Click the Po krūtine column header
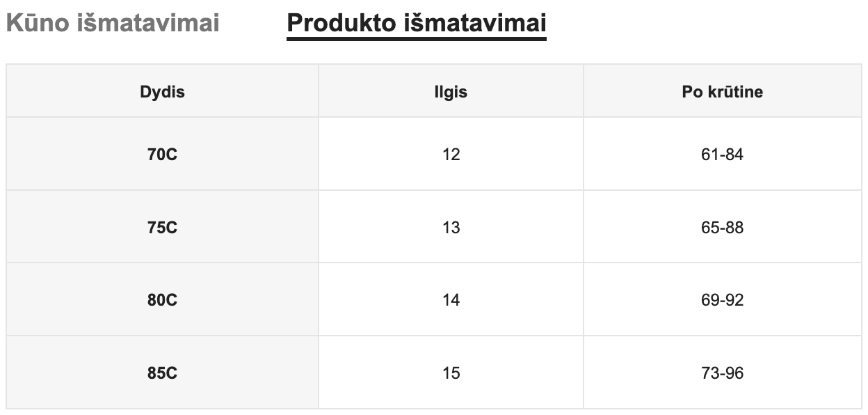Screen dimensions: 868x415 722,92
